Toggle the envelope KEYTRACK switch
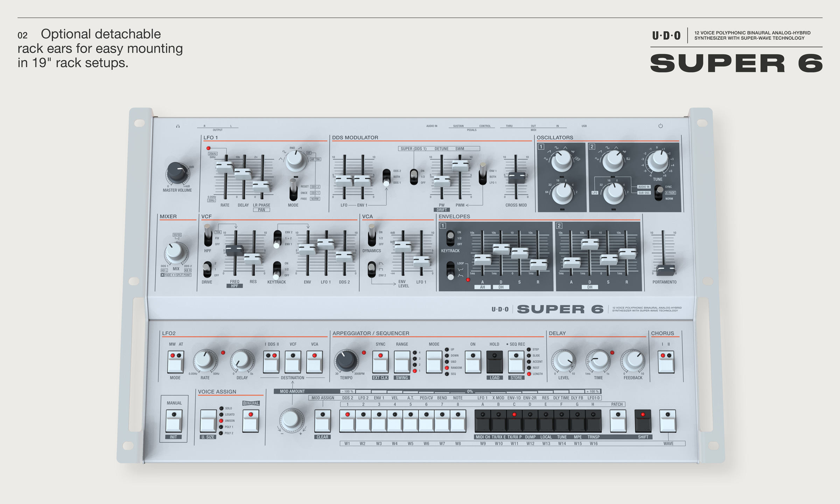 [450, 238]
